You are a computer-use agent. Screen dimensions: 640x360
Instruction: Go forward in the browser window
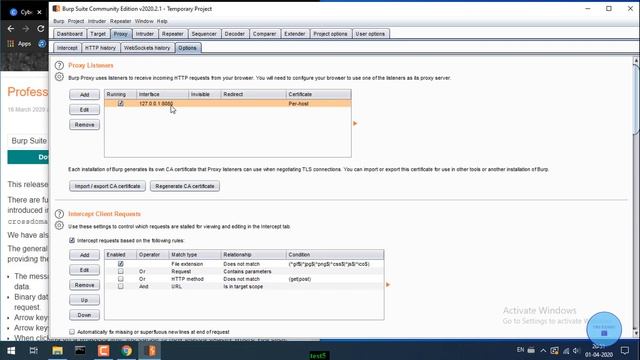point(26,29)
